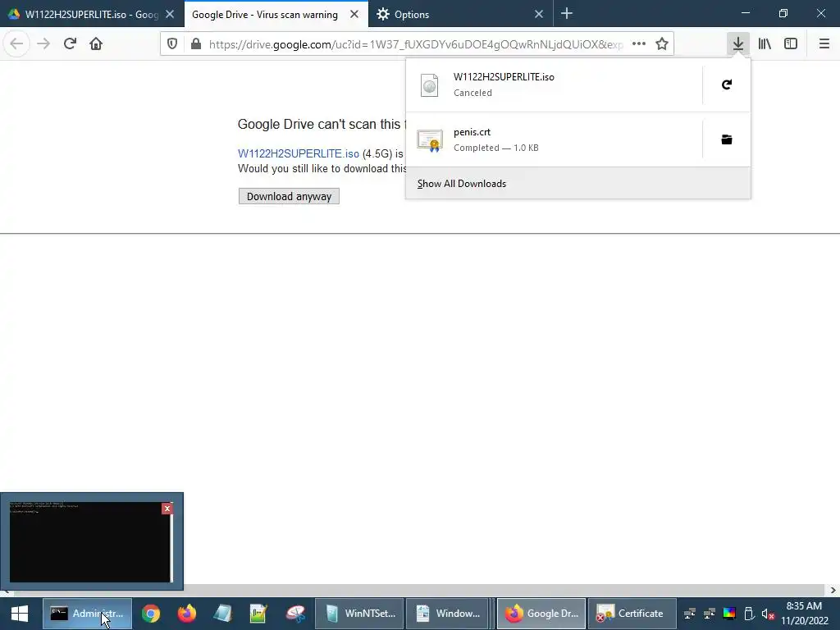Click the Administrator command prompt taskbar button
Image resolution: width=840 pixels, height=630 pixels.
(x=87, y=614)
